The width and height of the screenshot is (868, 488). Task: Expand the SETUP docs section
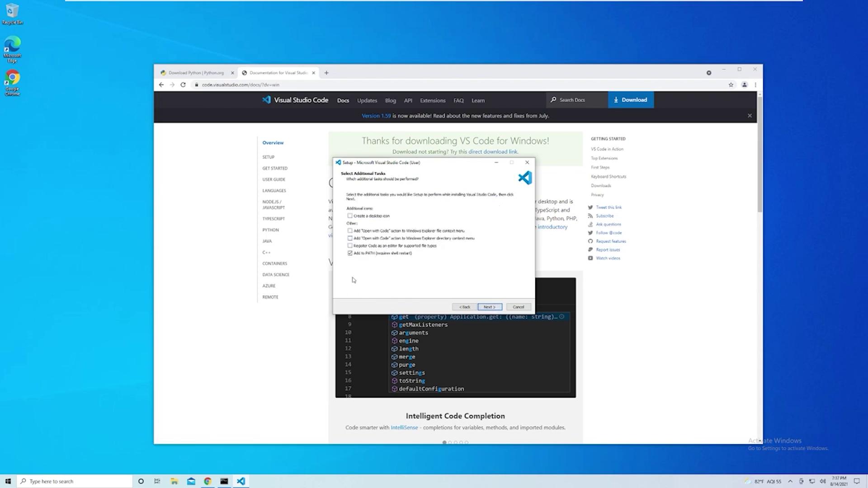tap(268, 157)
